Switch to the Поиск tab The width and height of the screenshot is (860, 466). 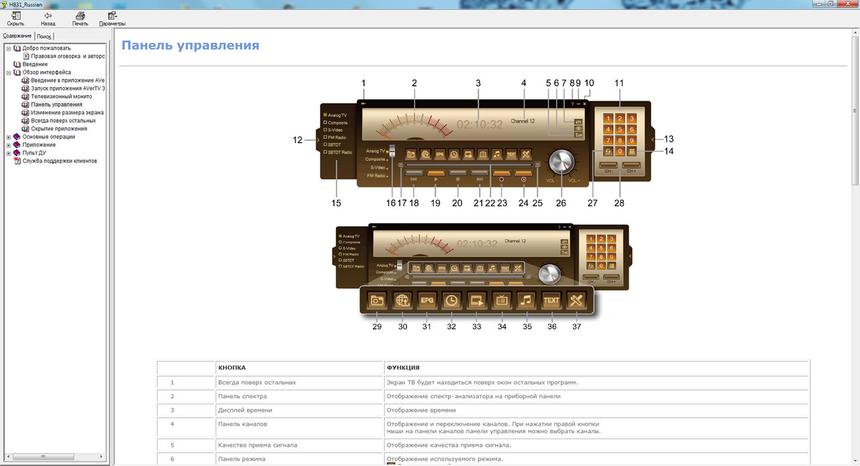pos(44,36)
